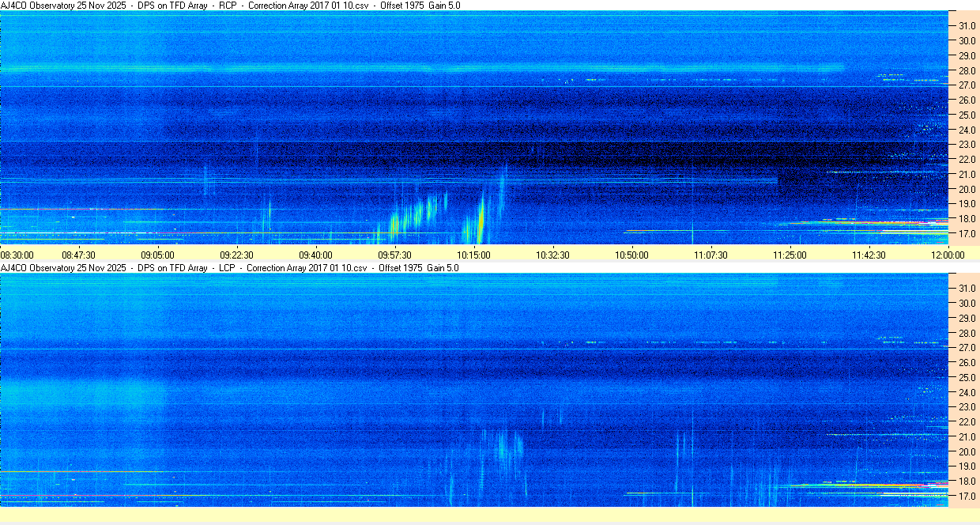Click the 26.0 frequency label in RCP panel
This screenshot has width=980, height=525.
tap(967, 100)
